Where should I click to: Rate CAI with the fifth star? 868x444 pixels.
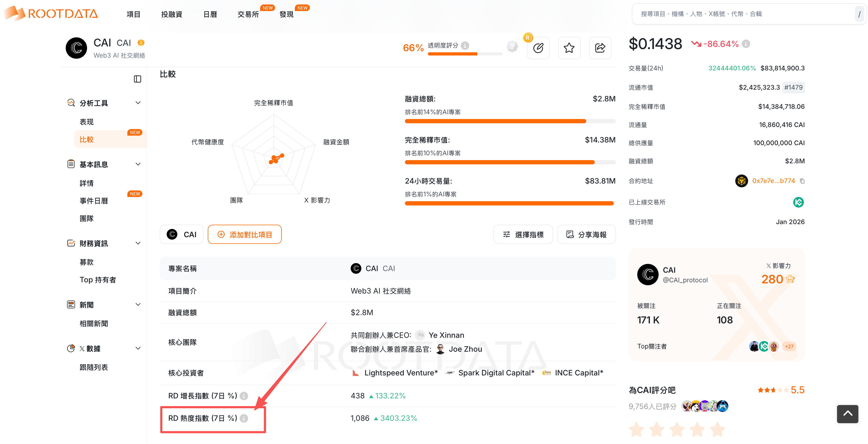pyautogui.click(x=717, y=430)
